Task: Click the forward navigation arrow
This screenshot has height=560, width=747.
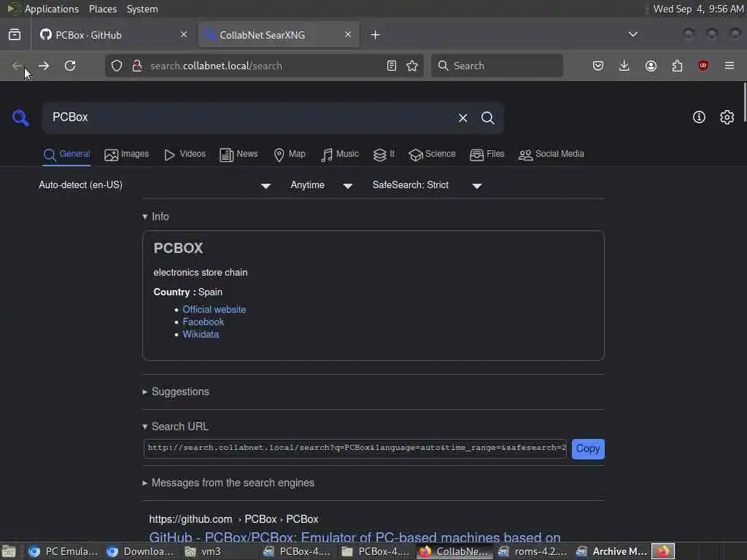Action: point(43,66)
